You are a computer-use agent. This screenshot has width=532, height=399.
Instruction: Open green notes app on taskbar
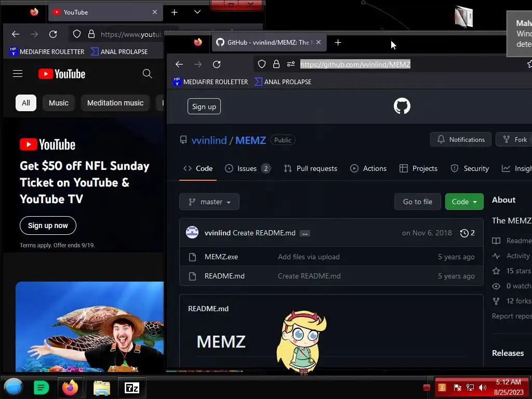pos(42,388)
